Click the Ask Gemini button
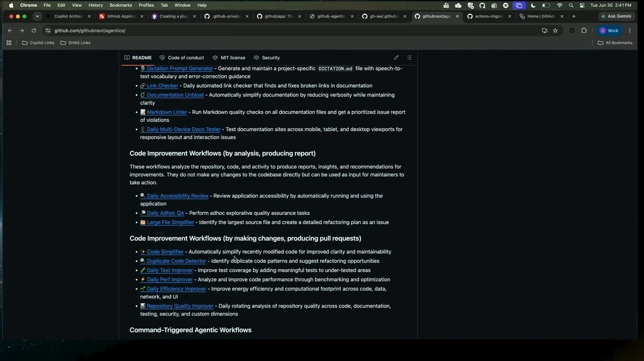644x361 pixels. coord(616,16)
